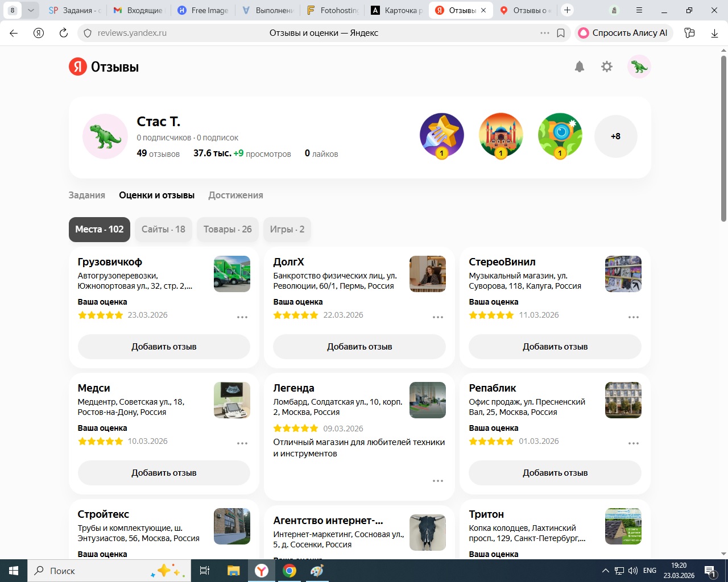
Task: Open the browser main menu hamburger icon
Action: pyautogui.click(x=639, y=10)
